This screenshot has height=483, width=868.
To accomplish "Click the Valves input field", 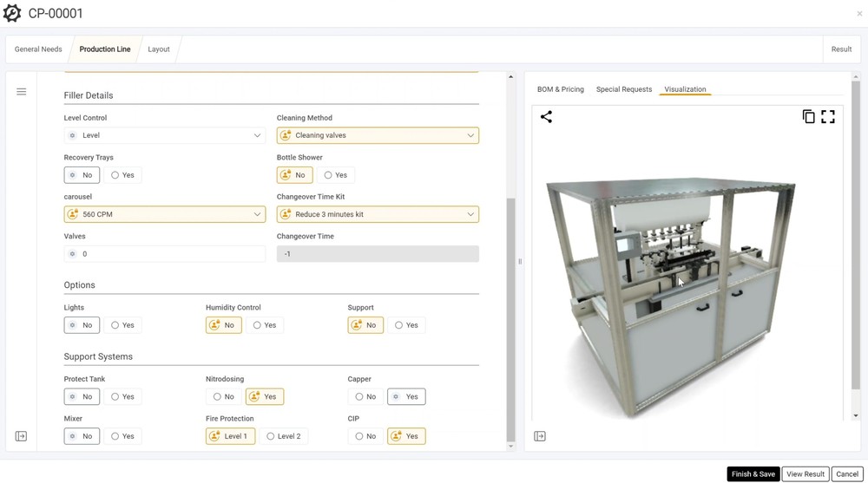I will pyautogui.click(x=164, y=254).
